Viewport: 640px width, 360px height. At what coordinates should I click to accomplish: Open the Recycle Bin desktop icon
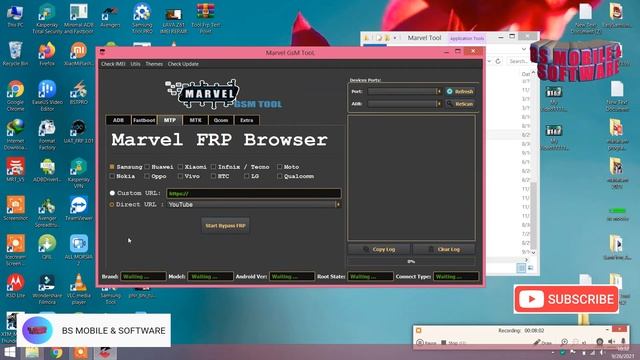(x=15, y=54)
